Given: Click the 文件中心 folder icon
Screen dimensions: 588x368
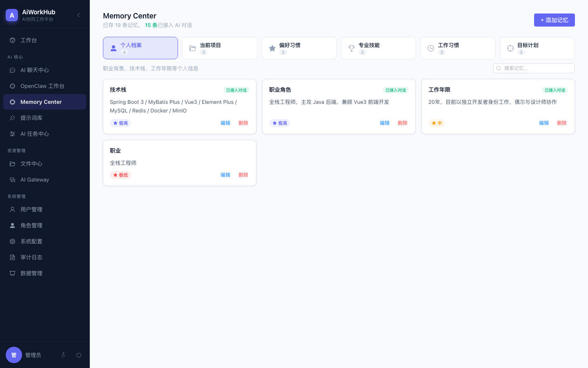Looking at the screenshot, I should (12, 164).
